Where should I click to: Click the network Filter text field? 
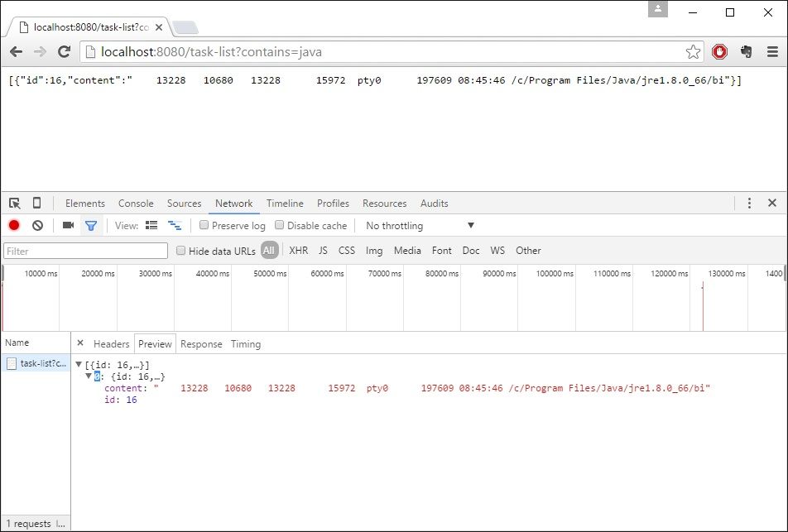(x=86, y=251)
